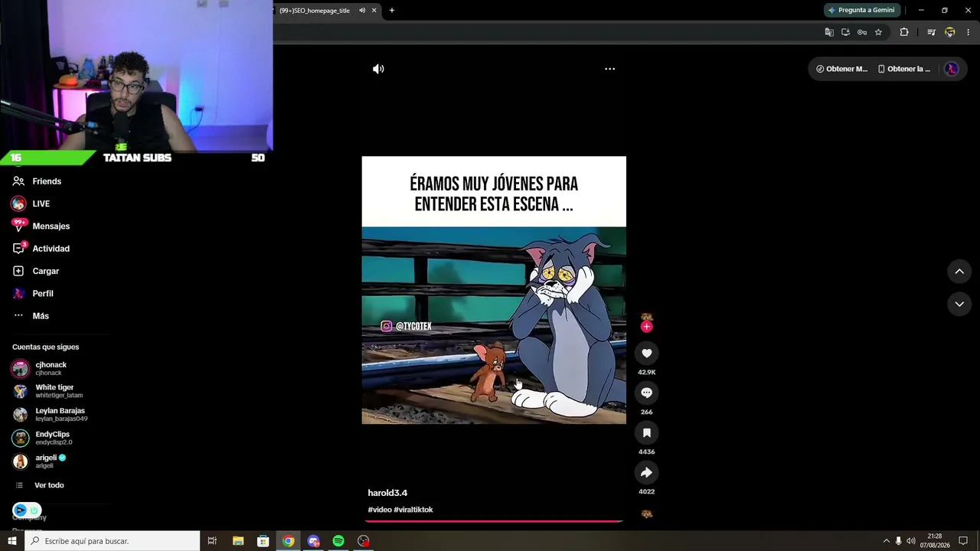Viewport: 980px width, 551px height.
Task: Click the install app icon in address bar
Action: 845,32
